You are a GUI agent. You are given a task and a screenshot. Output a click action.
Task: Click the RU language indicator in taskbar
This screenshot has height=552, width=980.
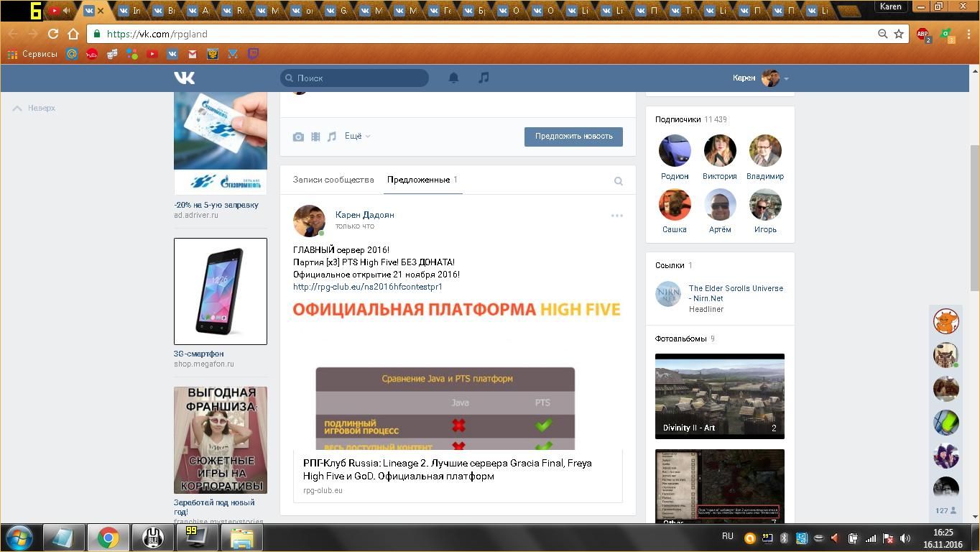(728, 537)
